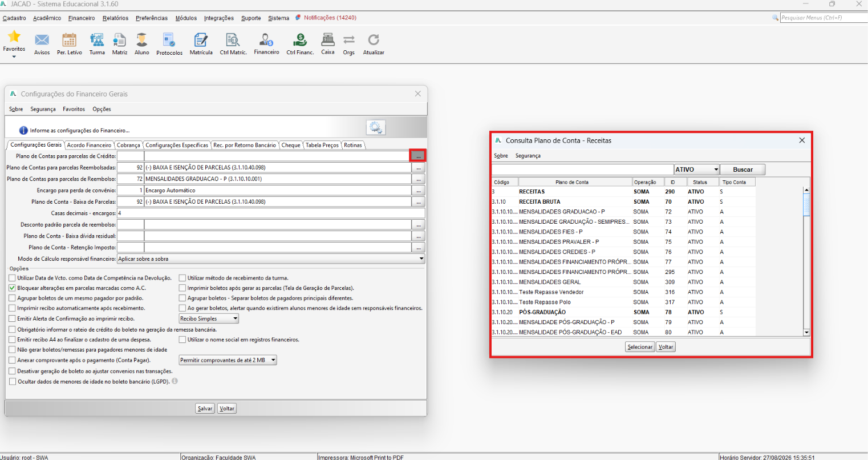868x460 pixels.
Task: Enable Emitir Alerta de Confirmação ao imprimir
Action: 13,318
